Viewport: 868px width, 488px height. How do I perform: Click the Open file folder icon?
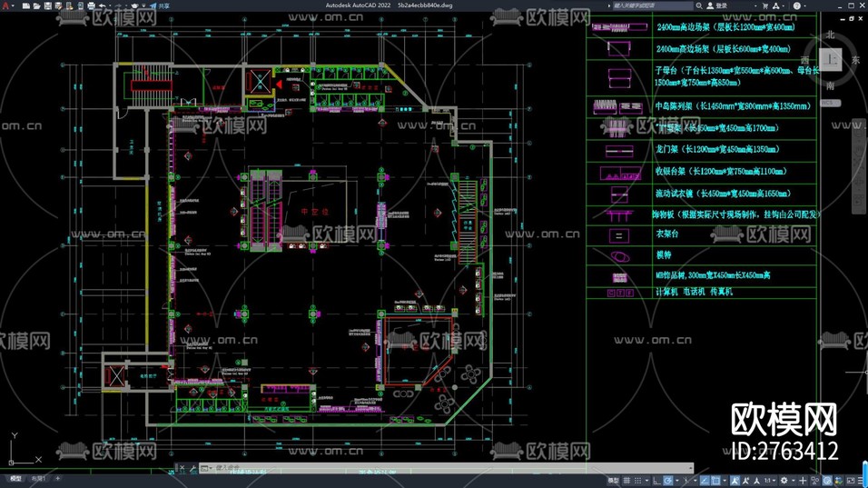tap(36, 5)
